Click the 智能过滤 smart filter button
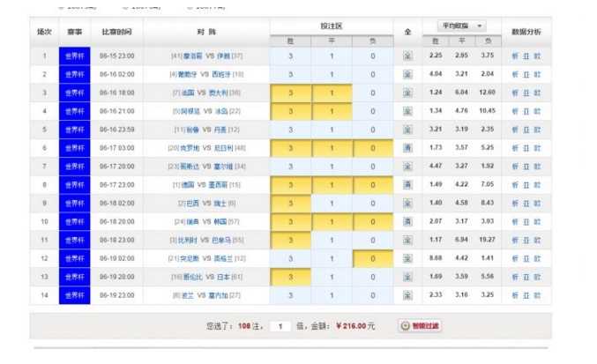This screenshot has width=597, height=364. pyautogui.click(x=420, y=326)
